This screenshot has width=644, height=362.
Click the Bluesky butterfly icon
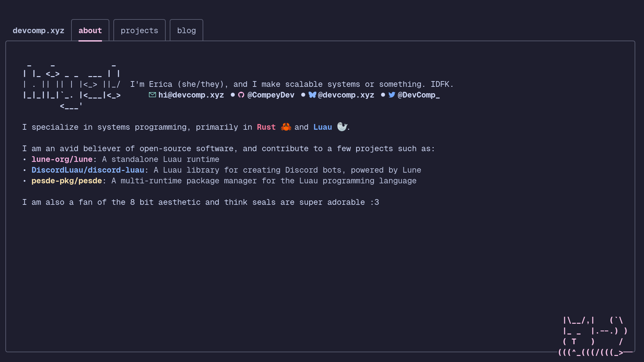click(x=312, y=95)
